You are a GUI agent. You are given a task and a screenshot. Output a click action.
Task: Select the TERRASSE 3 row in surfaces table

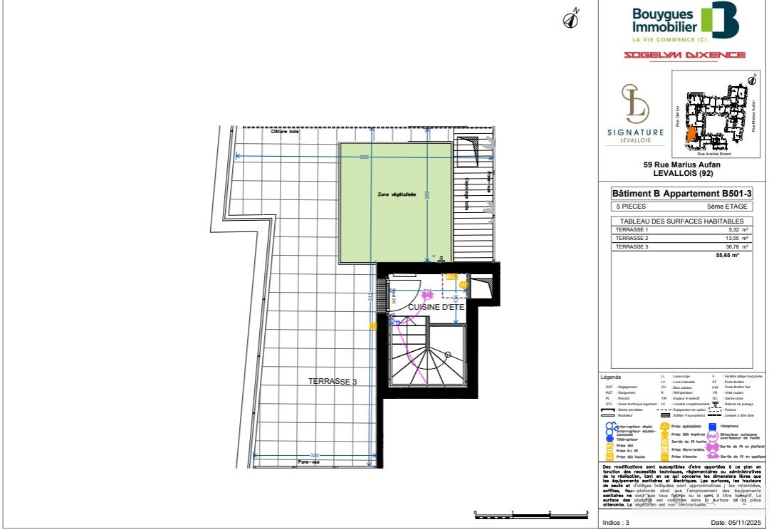[x=681, y=246]
